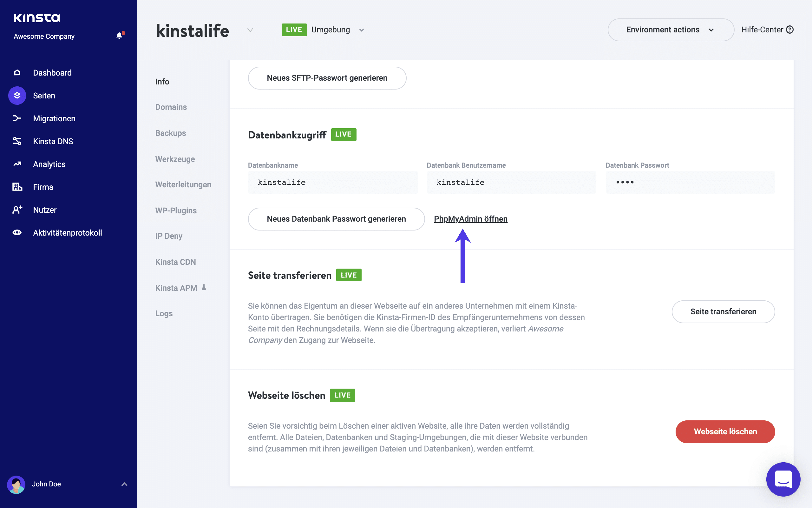The width and height of the screenshot is (812, 508).
Task: Click the red Webseite löschen button
Action: (725, 431)
